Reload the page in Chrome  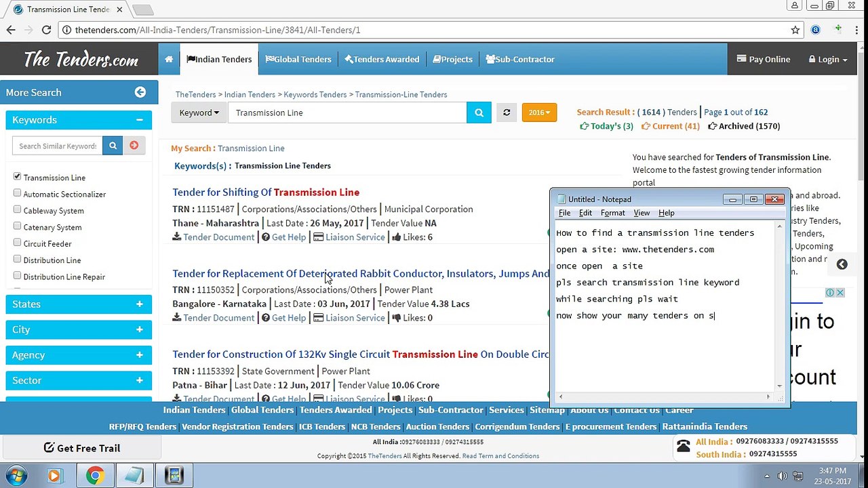(46, 30)
